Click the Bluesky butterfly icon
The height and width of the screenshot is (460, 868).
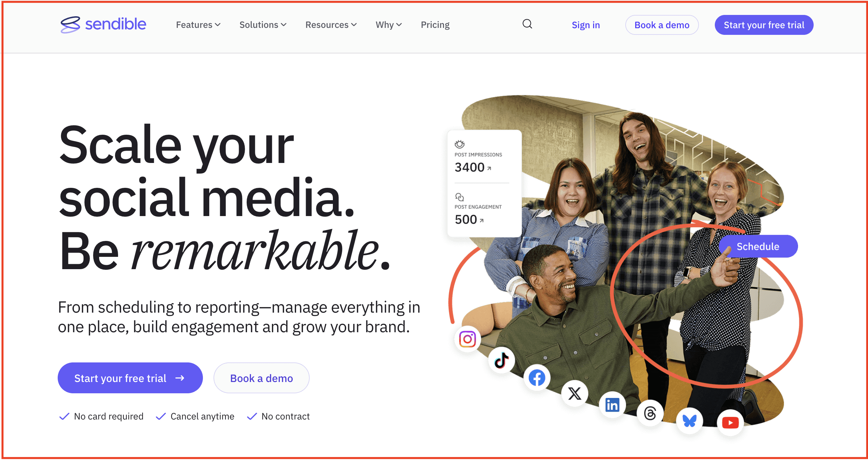point(689,421)
